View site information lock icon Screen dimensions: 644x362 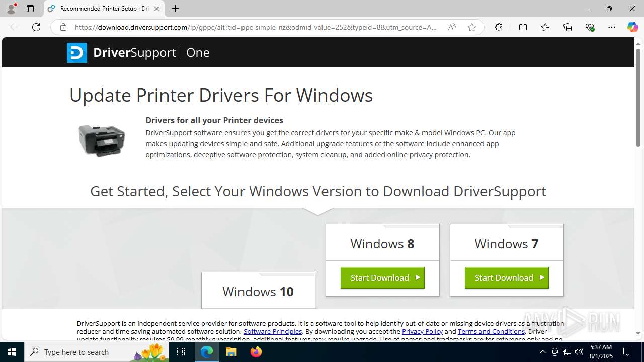[x=63, y=27]
